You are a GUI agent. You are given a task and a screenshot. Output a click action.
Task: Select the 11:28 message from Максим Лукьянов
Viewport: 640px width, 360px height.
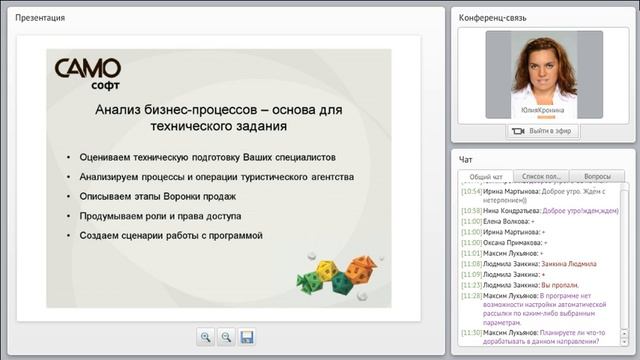[x=534, y=309]
